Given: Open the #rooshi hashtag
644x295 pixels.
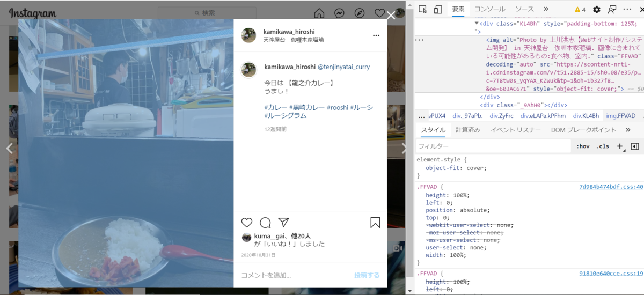Looking at the screenshot, I should click(338, 107).
